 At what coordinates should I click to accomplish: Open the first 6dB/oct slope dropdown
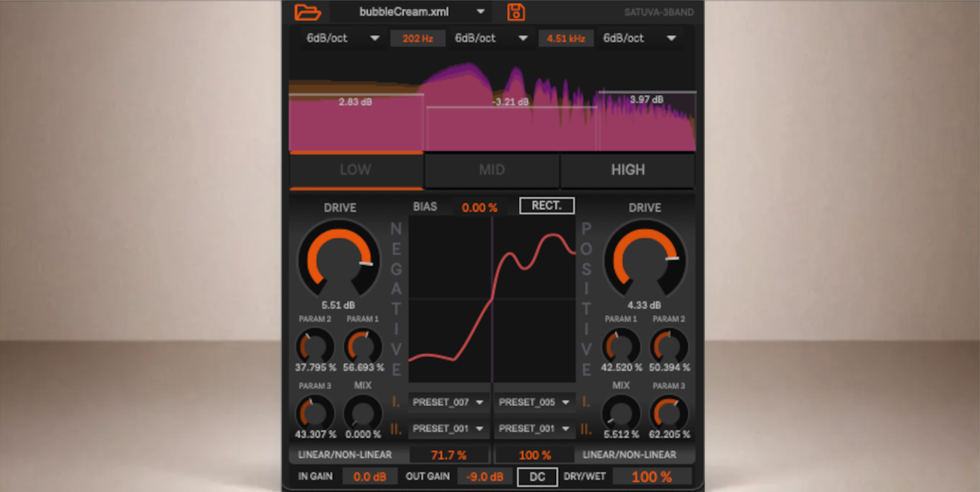[x=343, y=38]
